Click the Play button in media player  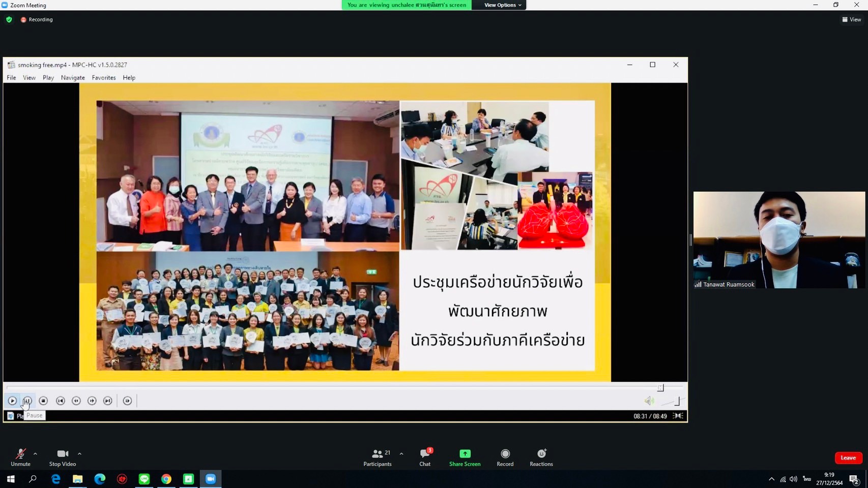pos(12,401)
